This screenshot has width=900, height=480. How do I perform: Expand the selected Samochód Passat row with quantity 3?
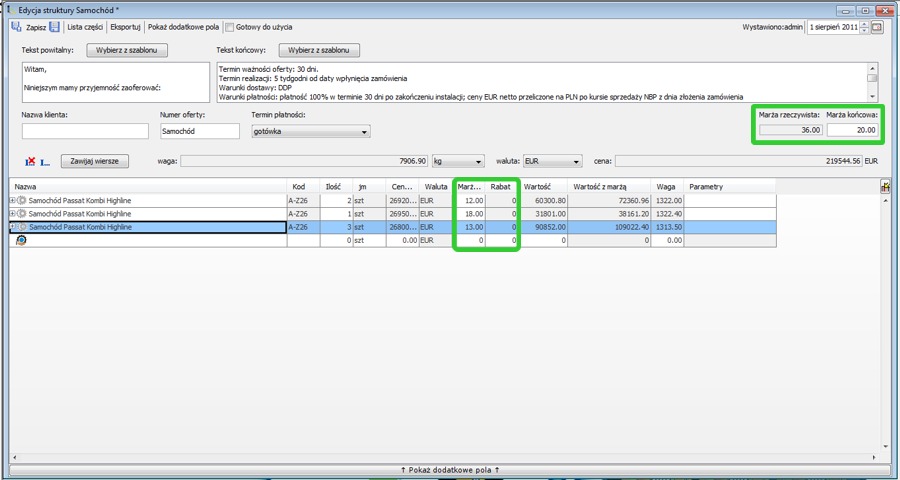pyautogui.click(x=13, y=227)
